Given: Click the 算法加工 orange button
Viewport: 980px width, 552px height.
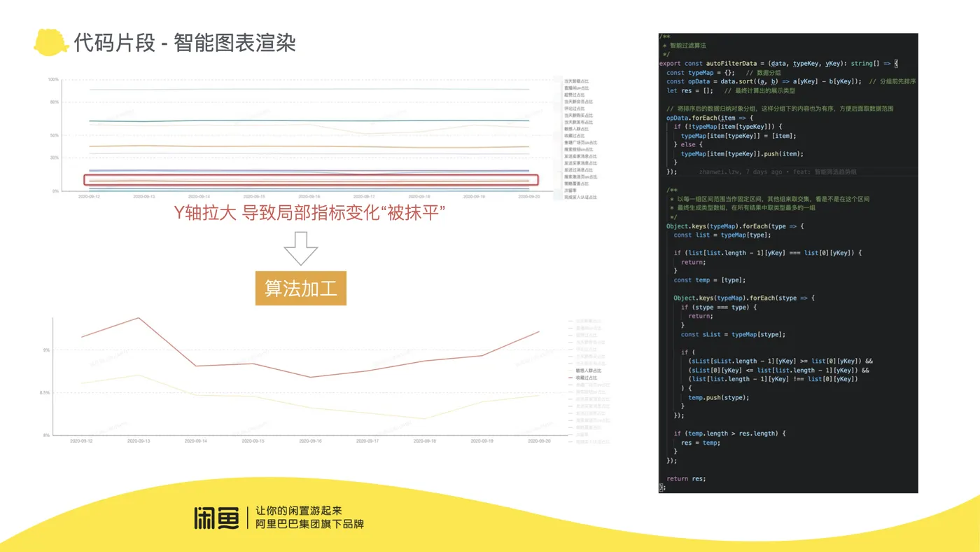Looking at the screenshot, I should (300, 288).
